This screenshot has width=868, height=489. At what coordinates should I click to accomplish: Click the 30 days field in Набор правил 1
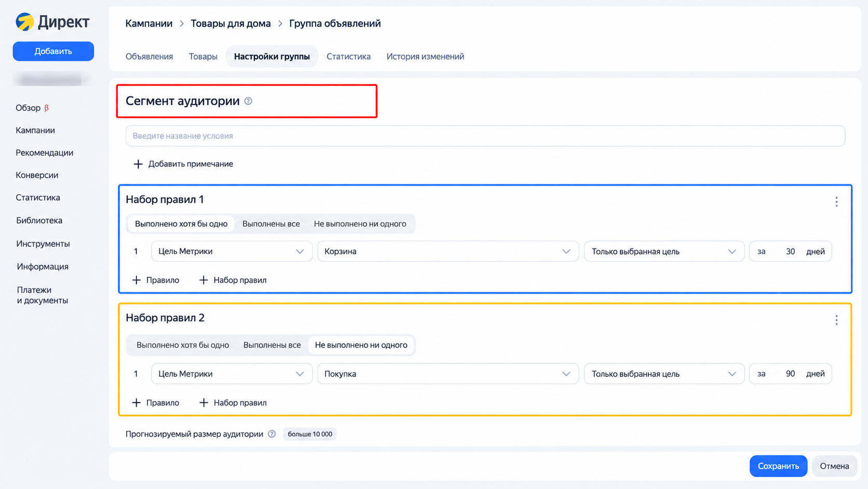click(x=791, y=252)
